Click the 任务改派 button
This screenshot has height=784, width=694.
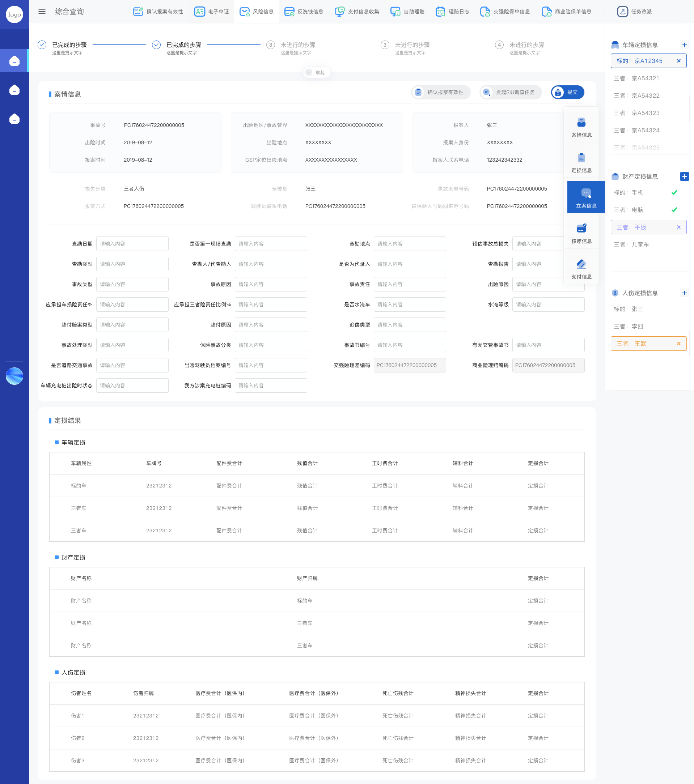click(x=634, y=12)
